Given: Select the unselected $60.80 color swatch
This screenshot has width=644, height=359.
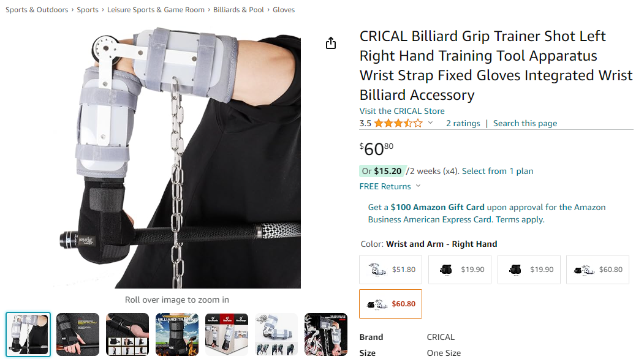Looking at the screenshot, I should coord(597,270).
